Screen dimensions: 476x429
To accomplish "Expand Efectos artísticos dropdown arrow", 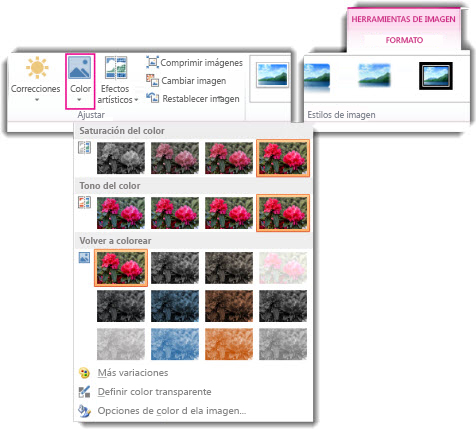I will click(x=136, y=100).
